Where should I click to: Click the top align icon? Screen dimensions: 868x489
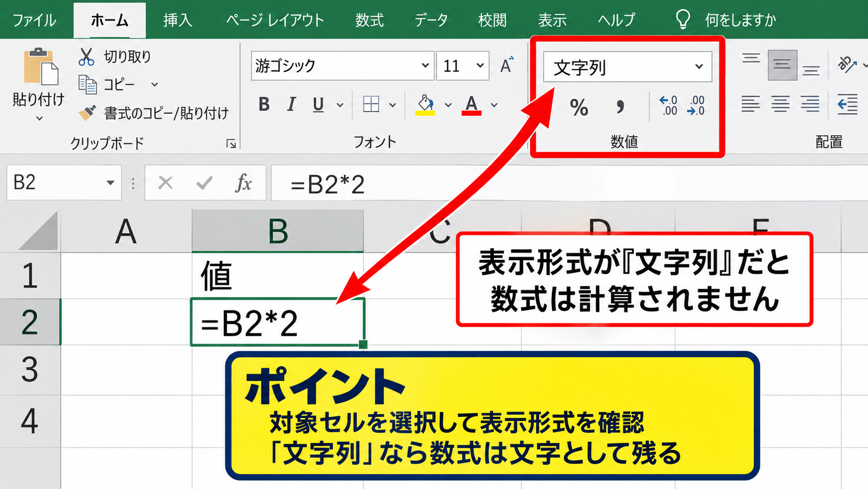(751, 58)
